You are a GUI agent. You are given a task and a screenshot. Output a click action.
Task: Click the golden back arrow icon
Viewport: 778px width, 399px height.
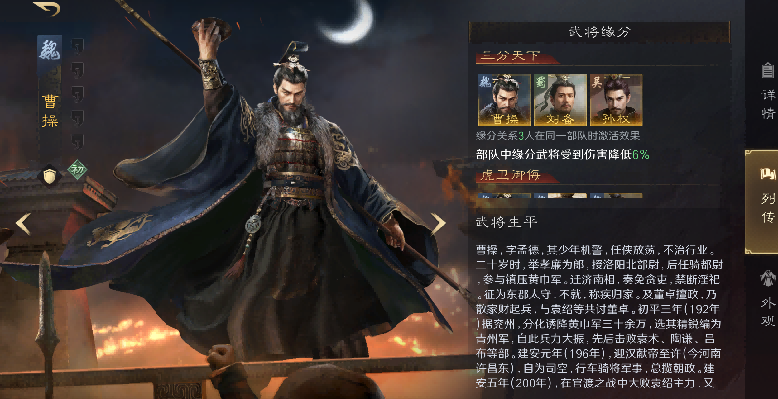tap(47, 8)
